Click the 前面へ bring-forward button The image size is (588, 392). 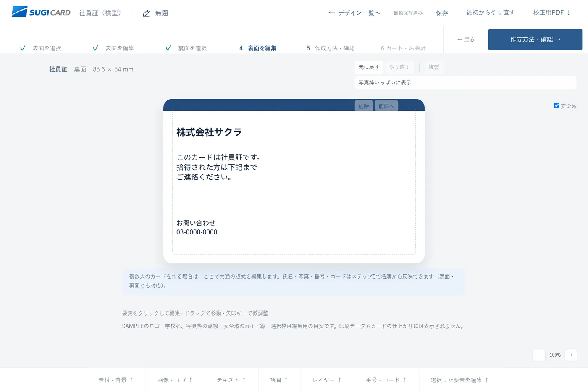(x=386, y=106)
